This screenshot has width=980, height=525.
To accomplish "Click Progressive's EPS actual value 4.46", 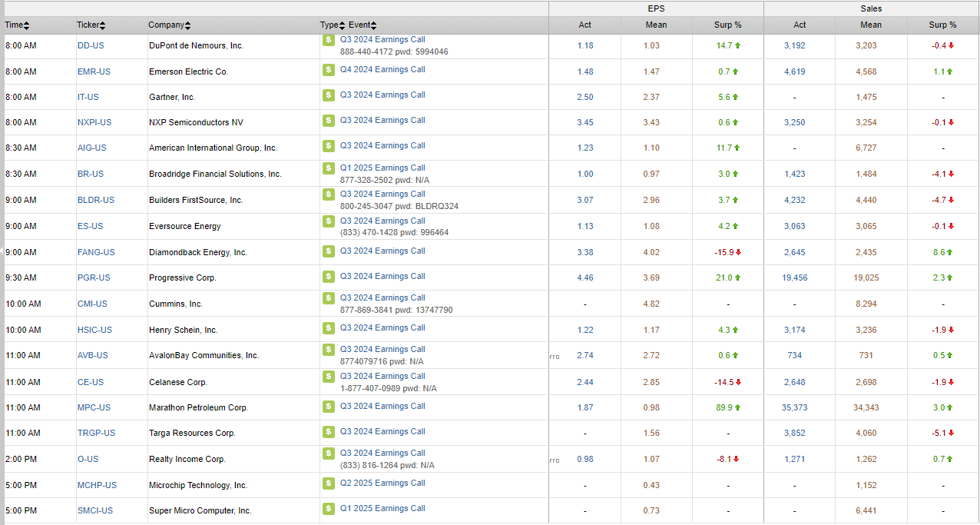I will (x=585, y=277).
